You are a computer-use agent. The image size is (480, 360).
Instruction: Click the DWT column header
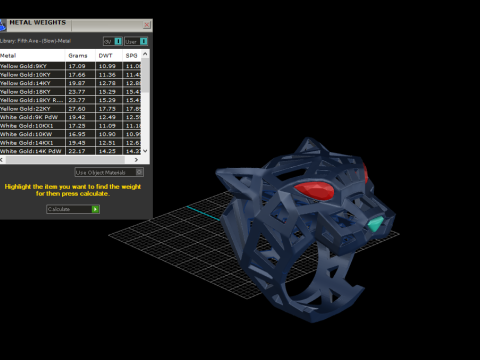tap(109, 55)
